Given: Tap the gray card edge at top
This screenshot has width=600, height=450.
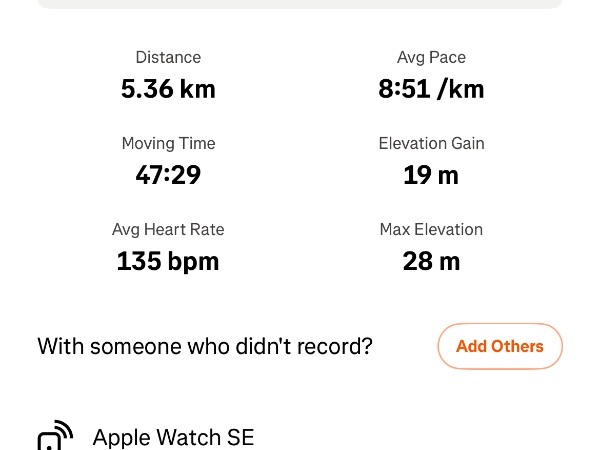Looking at the screenshot, I should pos(300,4).
